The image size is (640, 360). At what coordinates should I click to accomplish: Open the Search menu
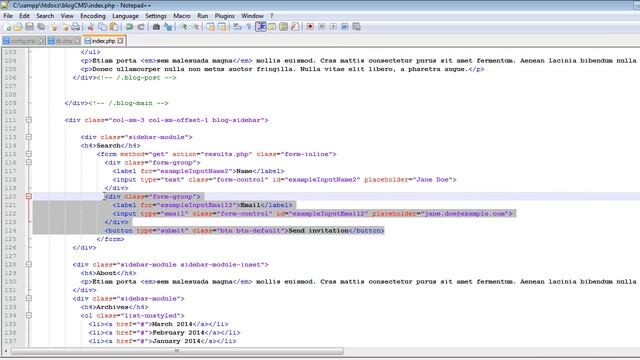pos(45,16)
